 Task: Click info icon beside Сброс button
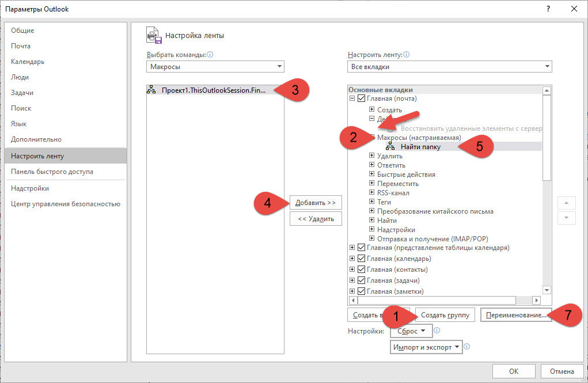click(437, 331)
